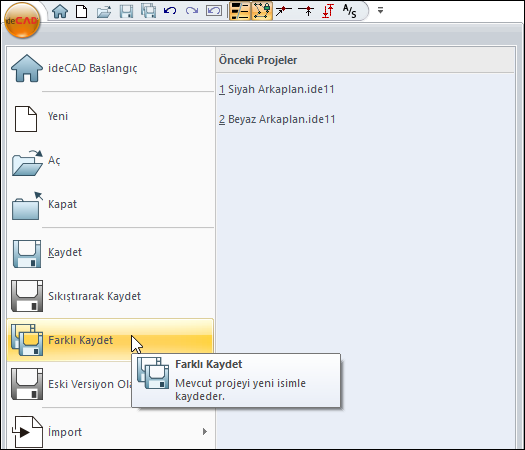
Task: Create new document from quick access toolbar
Action: 82,11
